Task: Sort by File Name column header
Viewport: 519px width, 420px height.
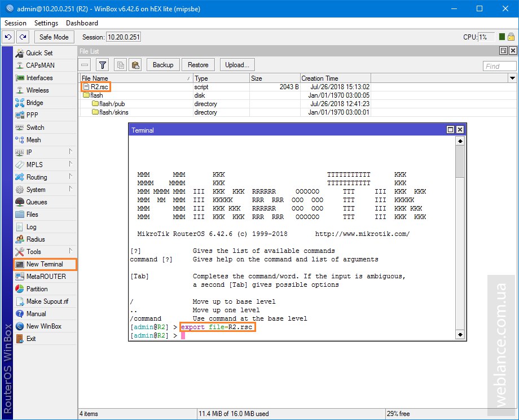Action: [x=136, y=78]
